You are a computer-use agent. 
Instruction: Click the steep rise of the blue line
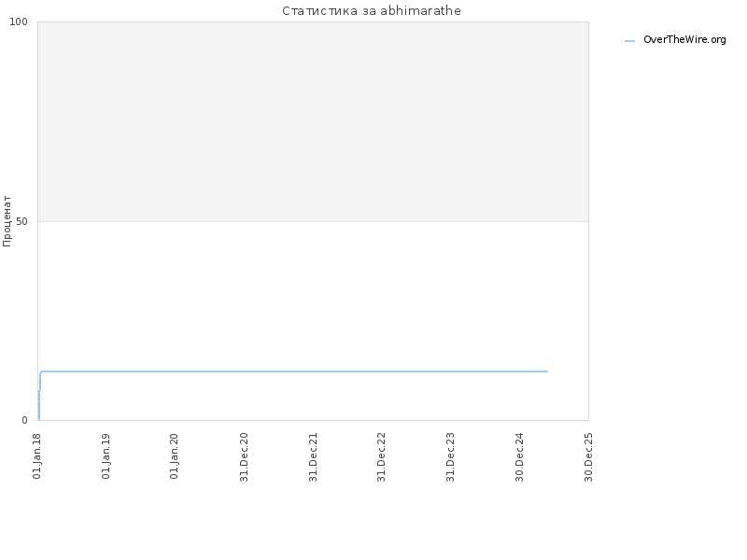[x=39, y=395]
